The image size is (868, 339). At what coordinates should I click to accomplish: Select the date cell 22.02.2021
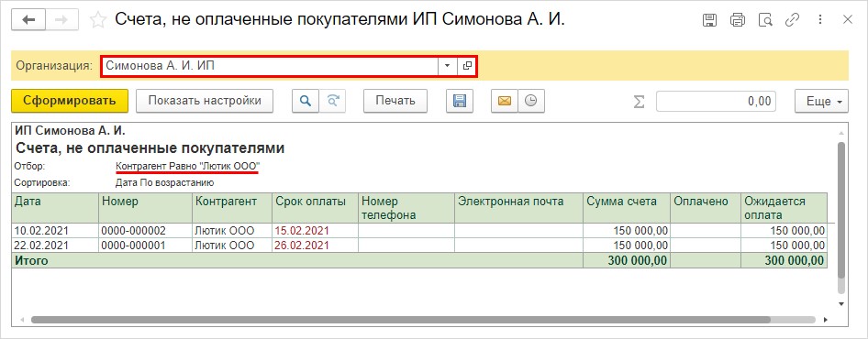[x=55, y=245]
